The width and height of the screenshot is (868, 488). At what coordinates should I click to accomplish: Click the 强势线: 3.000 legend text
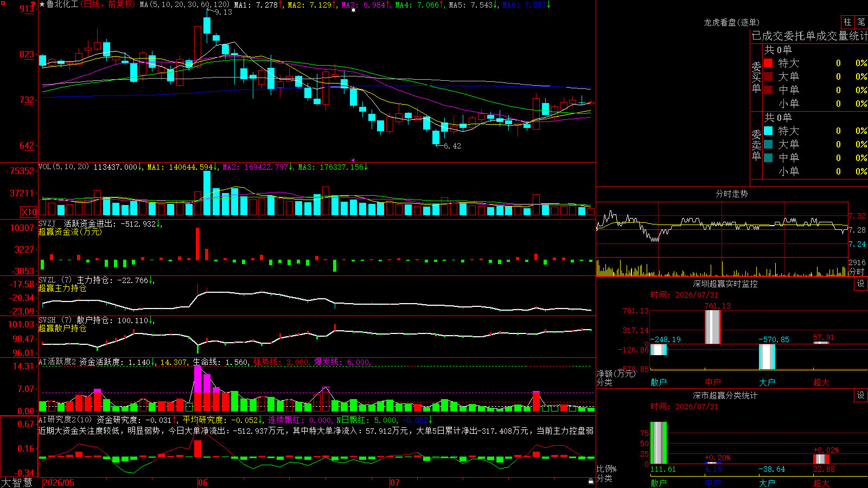[x=282, y=362]
